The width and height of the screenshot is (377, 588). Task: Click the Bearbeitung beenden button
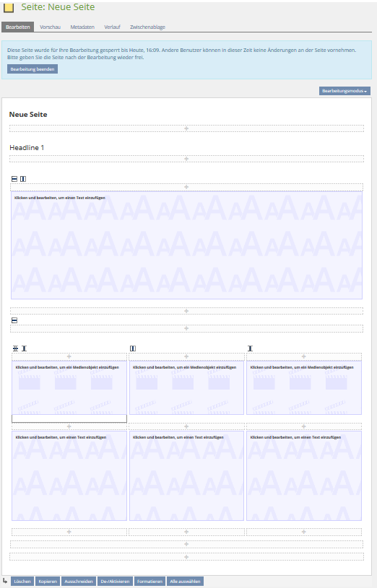pos(32,69)
